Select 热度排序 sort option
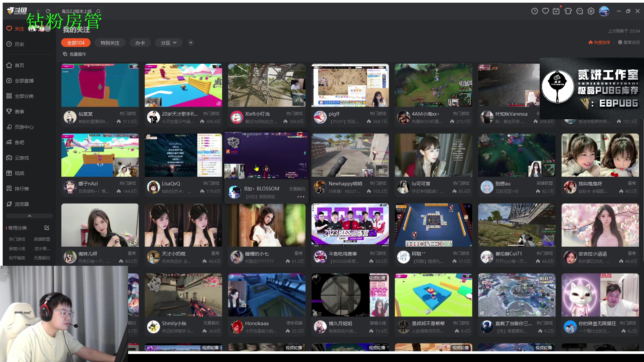The height and width of the screenshot is (362, 644). click(x=600, y=43)
